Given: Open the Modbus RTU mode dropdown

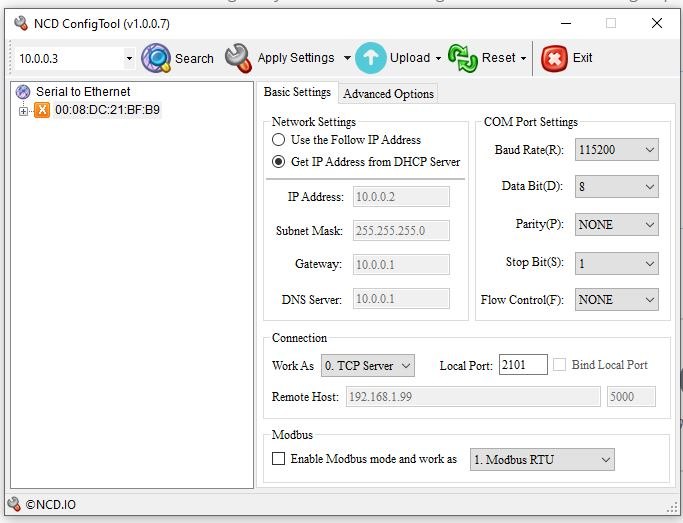Looking at the screenshot, I should pos(542,459).
